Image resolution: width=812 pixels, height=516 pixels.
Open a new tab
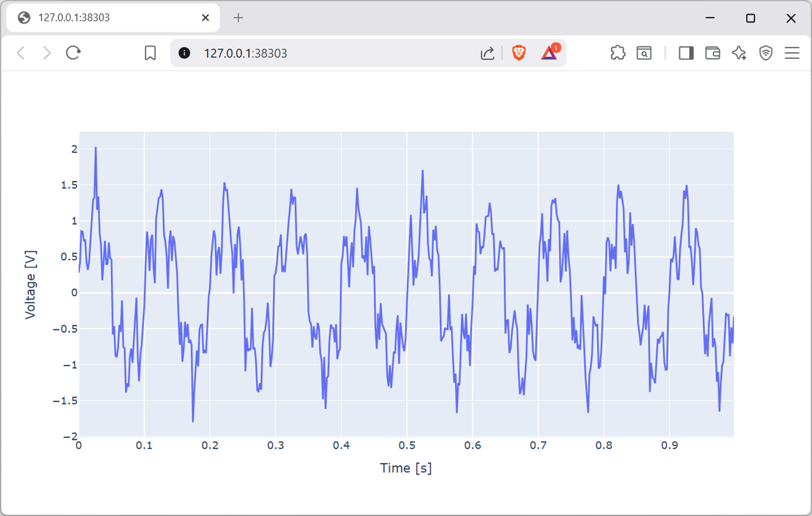pyautogui.click(x=238, y=18)
